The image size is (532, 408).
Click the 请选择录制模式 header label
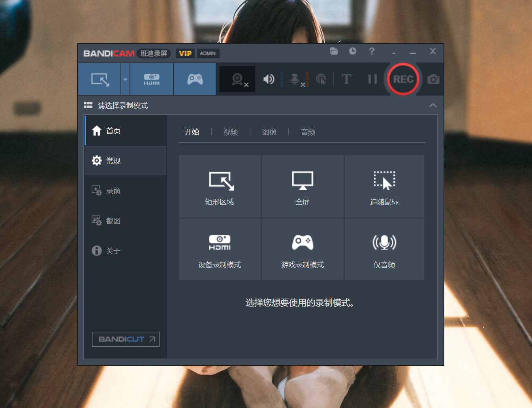[123, 105]
